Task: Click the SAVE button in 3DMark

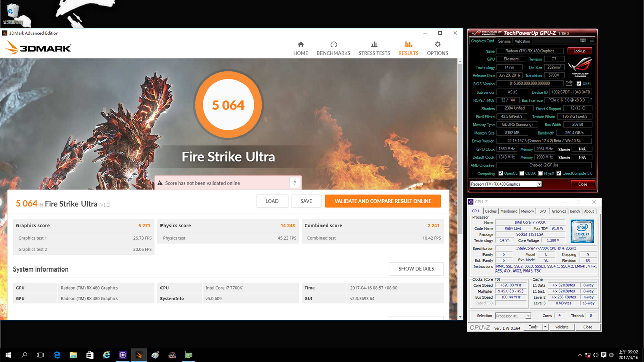Action: pos(306,201)
